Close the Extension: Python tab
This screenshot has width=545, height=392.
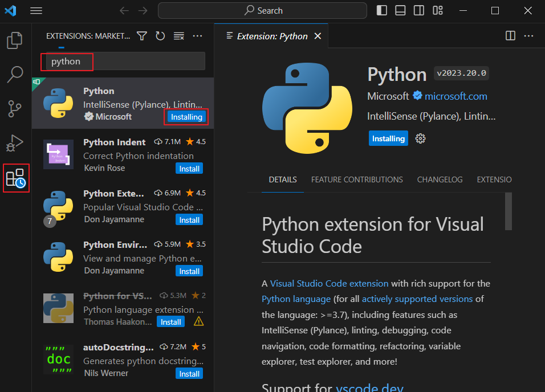click(x=318, y=36)
